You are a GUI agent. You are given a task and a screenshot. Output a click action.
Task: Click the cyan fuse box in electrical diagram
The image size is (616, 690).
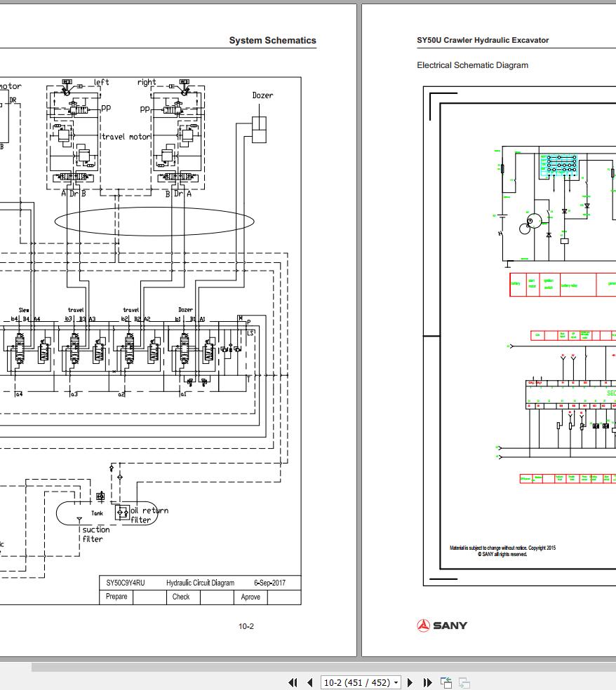[558, 166]
